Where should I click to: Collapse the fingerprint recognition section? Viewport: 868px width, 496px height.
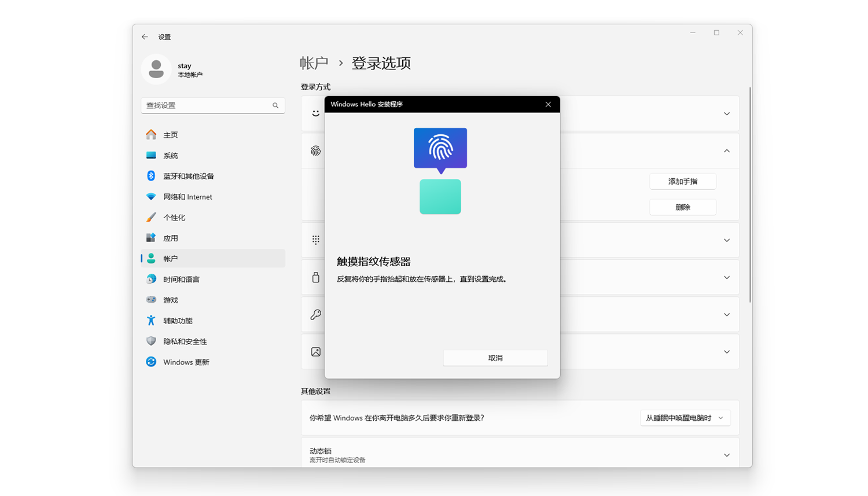coord(727,151)
